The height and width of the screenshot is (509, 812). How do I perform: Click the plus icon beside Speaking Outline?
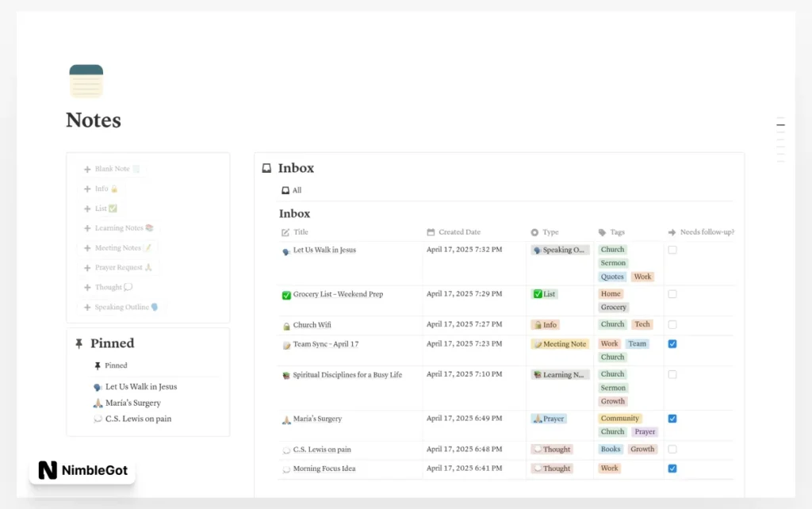pyautogui.click(x=87, y=307)
